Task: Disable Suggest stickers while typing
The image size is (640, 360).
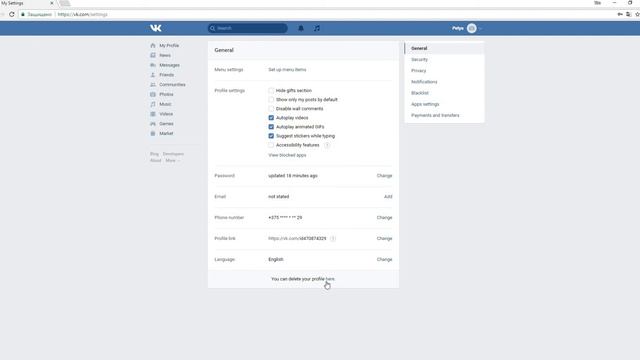Action: pos(271,136)
